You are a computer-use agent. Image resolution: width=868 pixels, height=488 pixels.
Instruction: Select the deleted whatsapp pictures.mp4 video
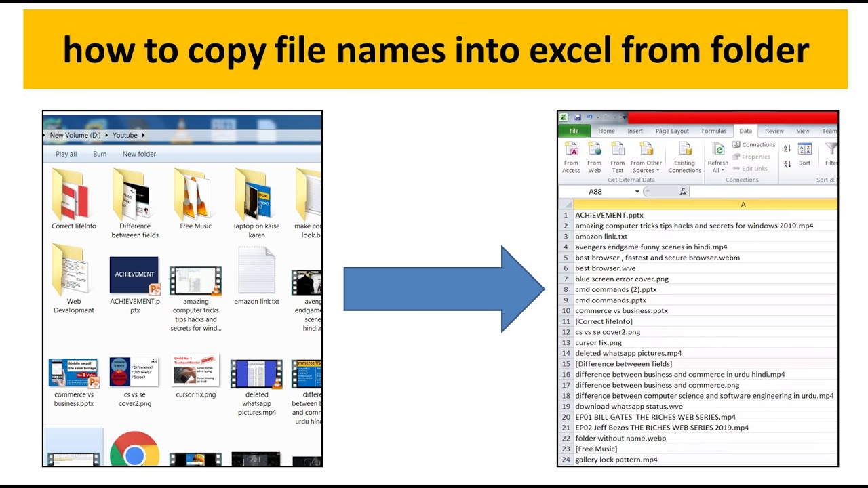pyautogui.click(x=257, y=388)
